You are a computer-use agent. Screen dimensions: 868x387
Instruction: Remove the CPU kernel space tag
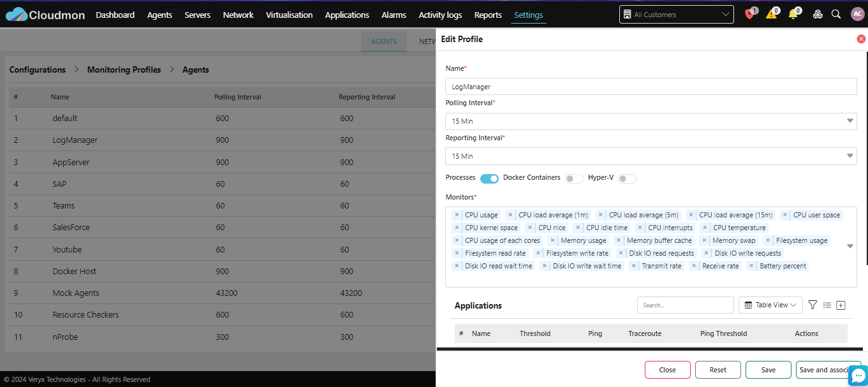pyautogui.click(x=457, y=228)
